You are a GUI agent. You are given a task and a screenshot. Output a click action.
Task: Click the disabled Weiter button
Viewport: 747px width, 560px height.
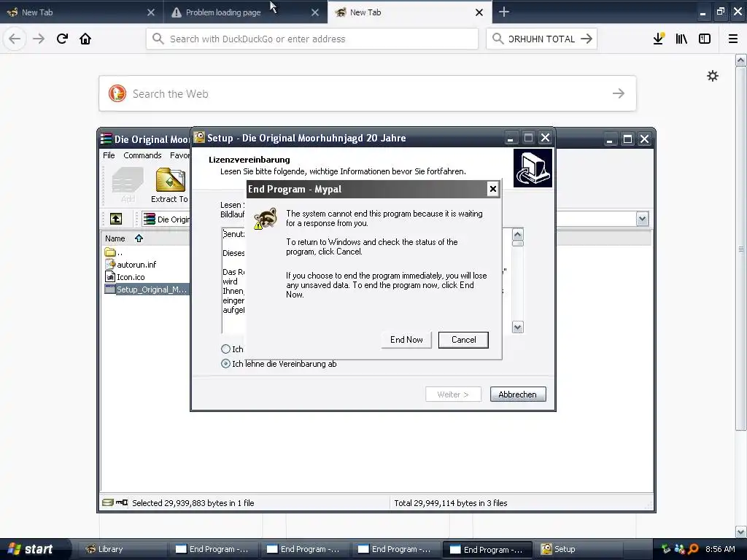[x=453, y=394]
